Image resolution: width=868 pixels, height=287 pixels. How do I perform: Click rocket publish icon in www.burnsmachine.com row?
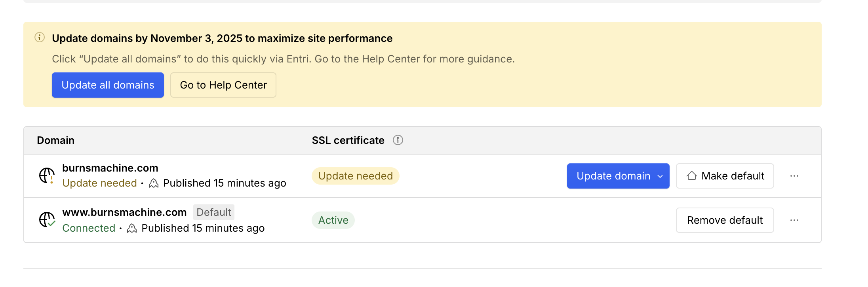click(132, 228)
